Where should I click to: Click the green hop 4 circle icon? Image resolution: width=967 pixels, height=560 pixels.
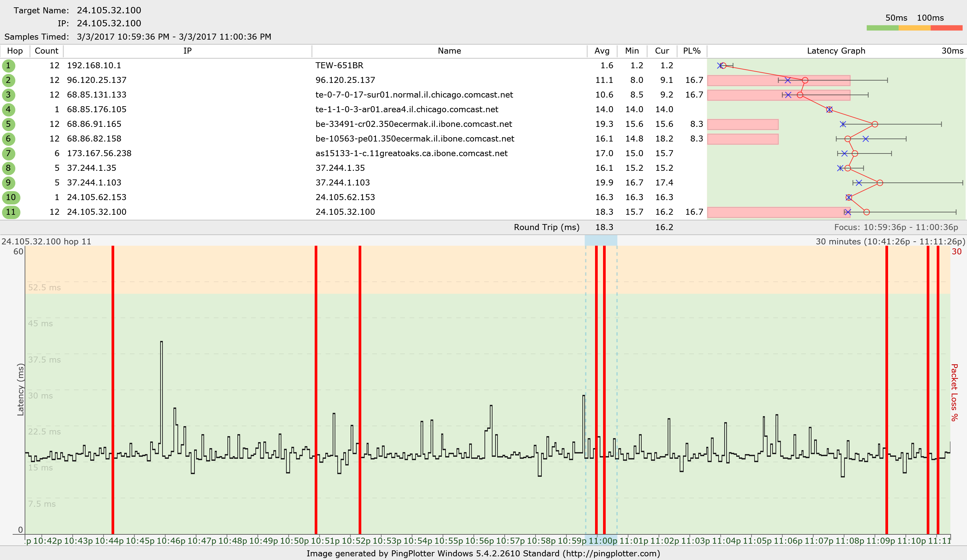(8, 110)
